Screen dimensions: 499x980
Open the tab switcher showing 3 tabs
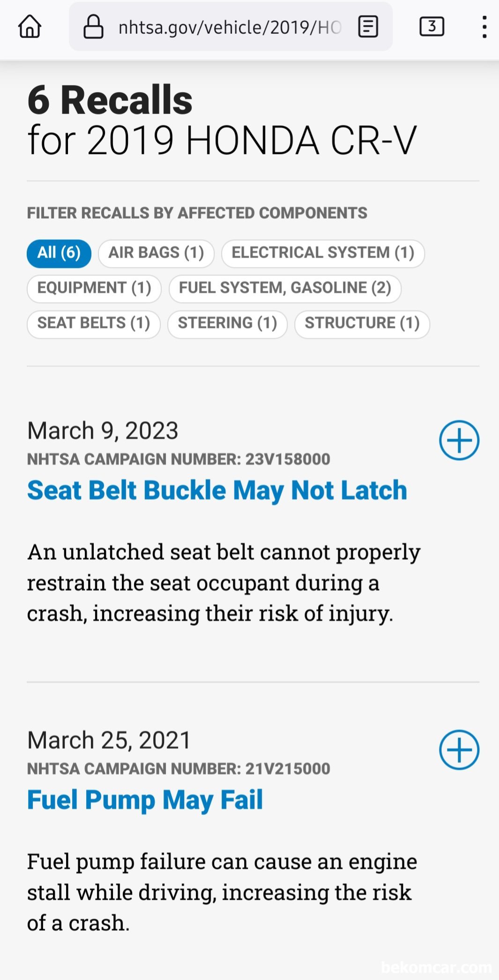432,27
